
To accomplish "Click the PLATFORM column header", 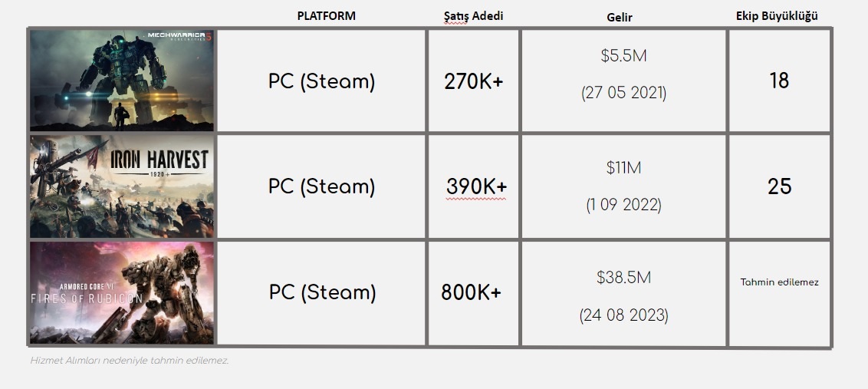I will click(326, 15).
